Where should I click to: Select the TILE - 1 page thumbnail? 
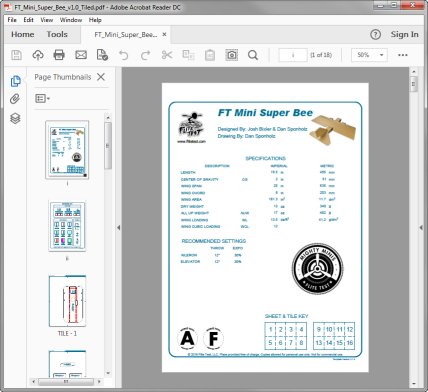[67, 301]
